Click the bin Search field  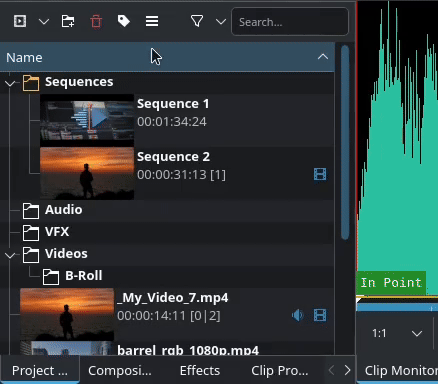pos(290,22)
